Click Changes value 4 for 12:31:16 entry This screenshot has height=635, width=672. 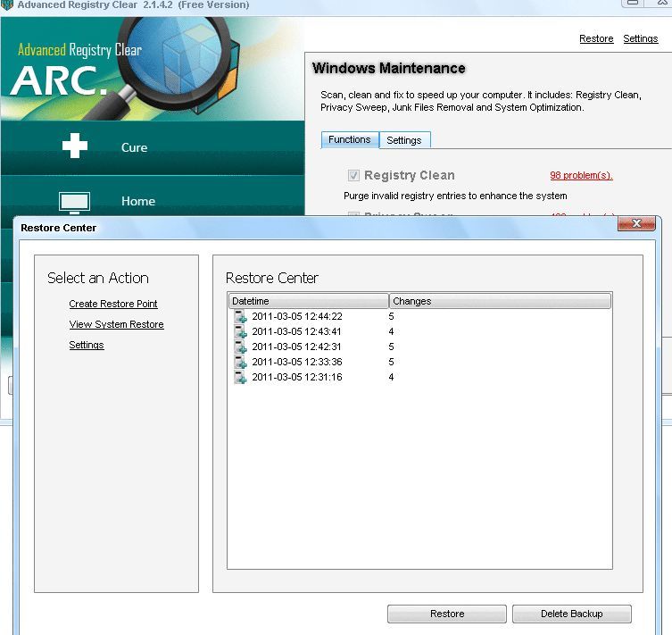[391, 377]
